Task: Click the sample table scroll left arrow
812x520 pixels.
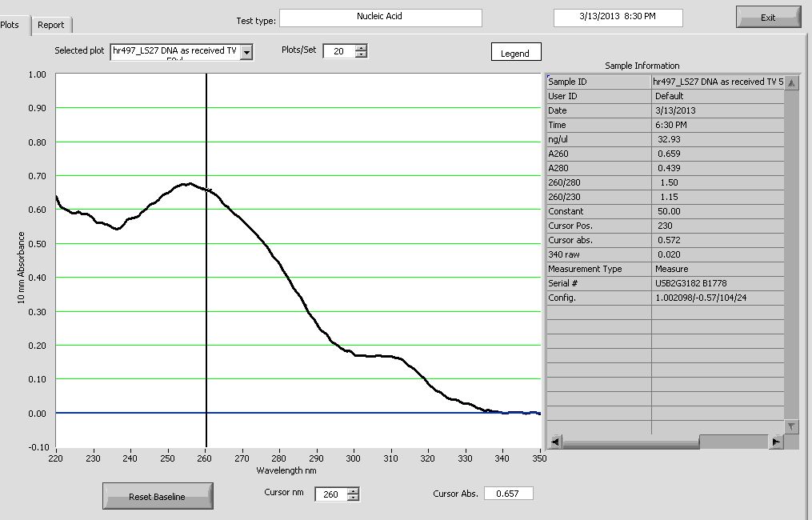Action: [x=554, y=442]
